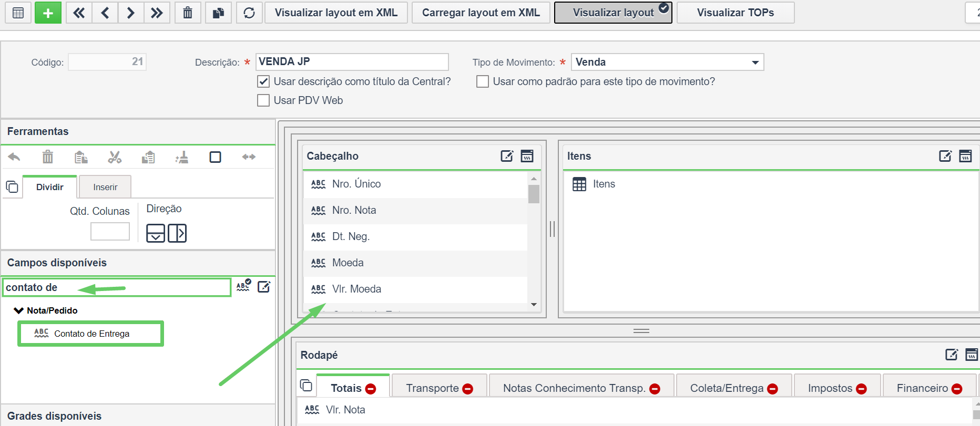This screenshot has width=980, height=426.
Task: Remove the Coleta/Entrega tab red minus
Action: (x=772, y=389)
